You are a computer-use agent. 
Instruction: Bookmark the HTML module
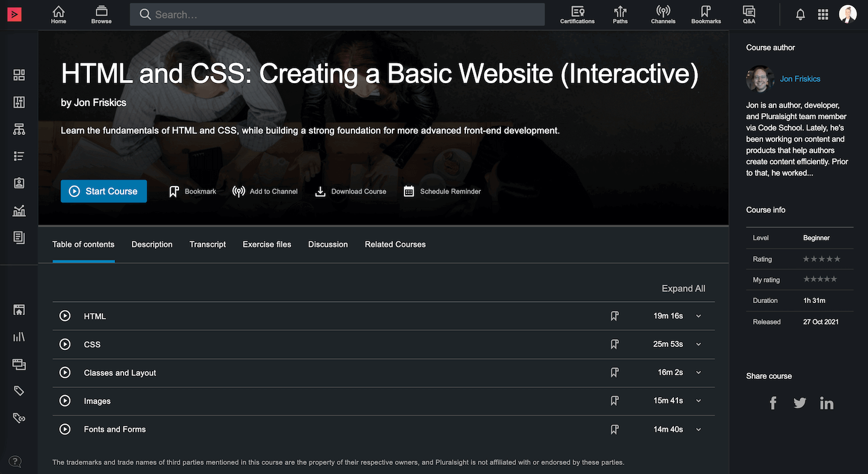click(614, 316)
